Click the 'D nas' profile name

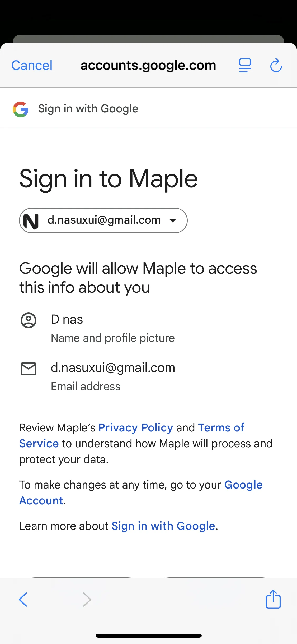tap(67, 319)
